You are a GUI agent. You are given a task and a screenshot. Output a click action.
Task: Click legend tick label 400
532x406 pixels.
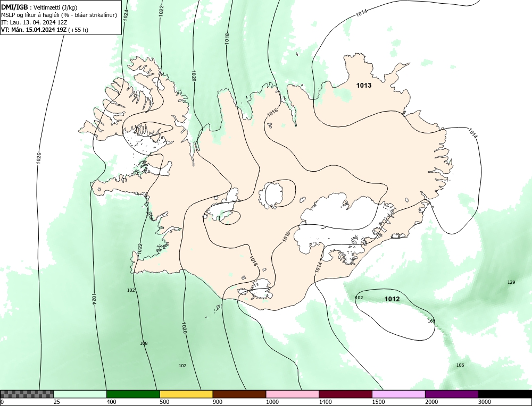point(111,402)
